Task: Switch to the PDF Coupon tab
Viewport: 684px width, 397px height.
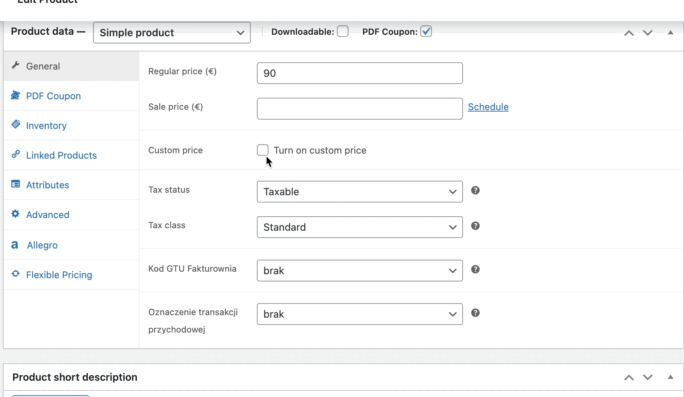Action: (72, 96)
